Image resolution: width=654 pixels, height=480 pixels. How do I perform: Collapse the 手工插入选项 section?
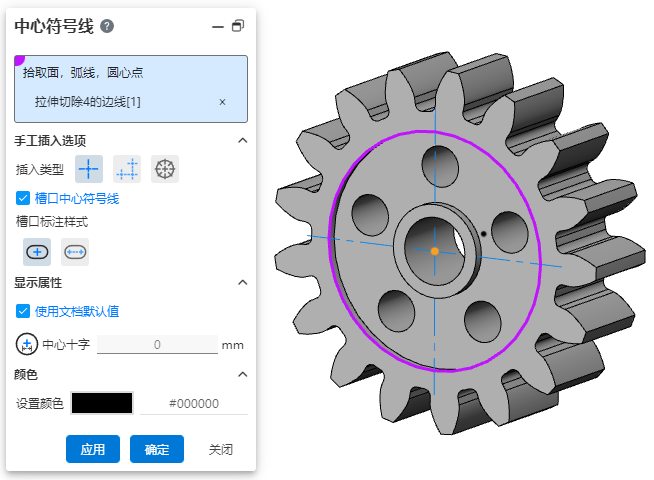click(242, 141)
